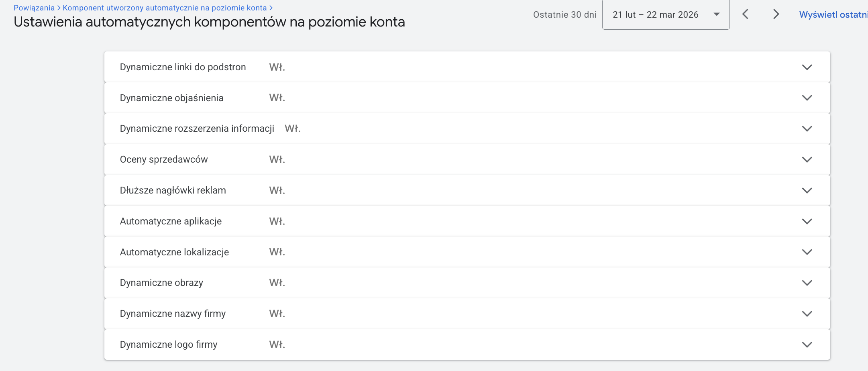
Task: Click the Oceny sprzedawców row label
Action: pyautogui.click(x=164, y=159)
